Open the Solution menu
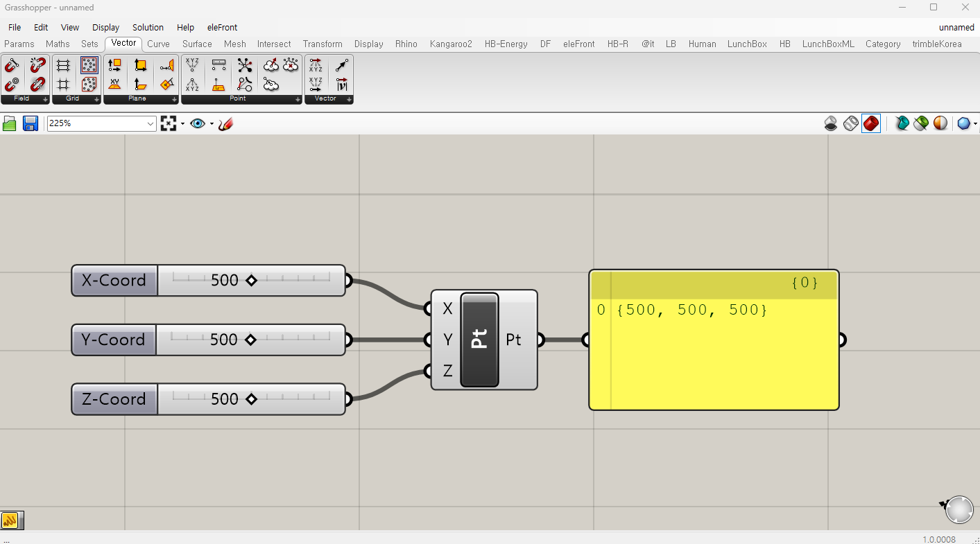This screenshot has height=544, width=980. coord(148,28)
